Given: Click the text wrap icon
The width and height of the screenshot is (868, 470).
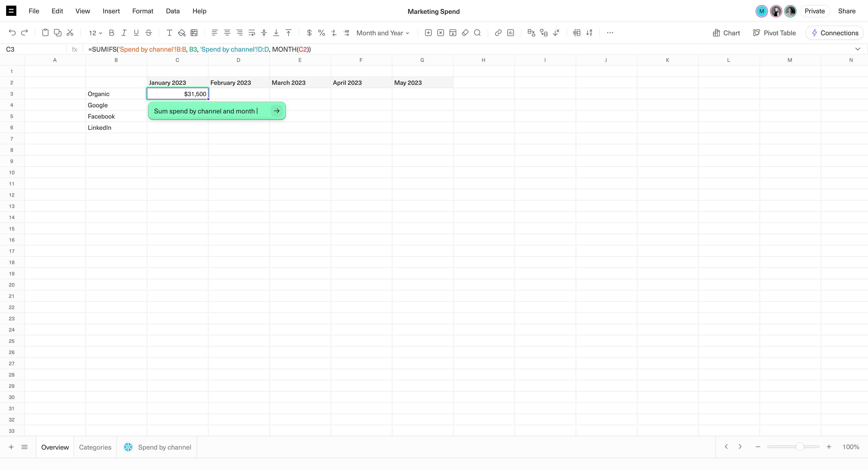Looking at the screenshot, I should pos(252,33).
